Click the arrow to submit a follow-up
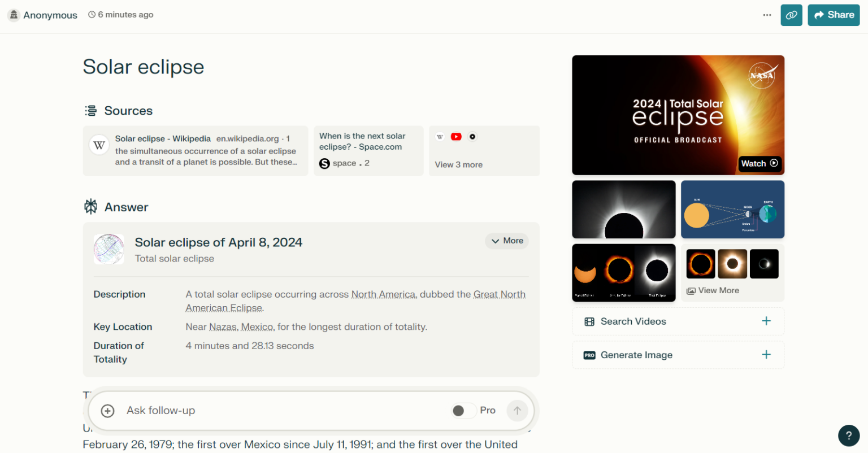868x453 pixels. coord(517,411)
